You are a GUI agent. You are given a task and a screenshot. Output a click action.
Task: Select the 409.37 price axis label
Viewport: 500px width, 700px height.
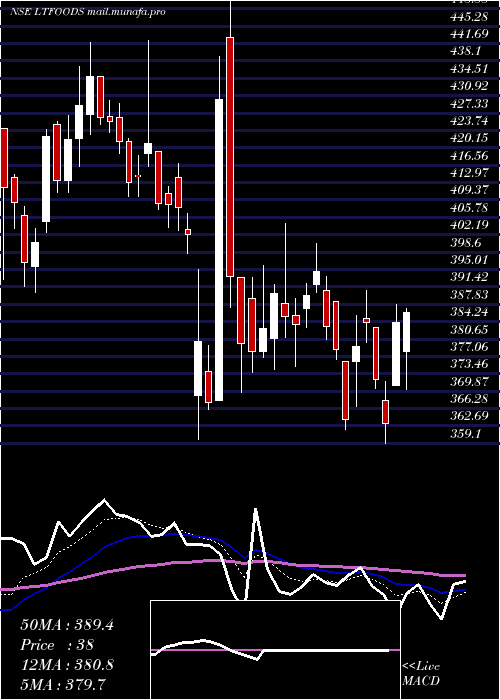[x=469, y=190]
